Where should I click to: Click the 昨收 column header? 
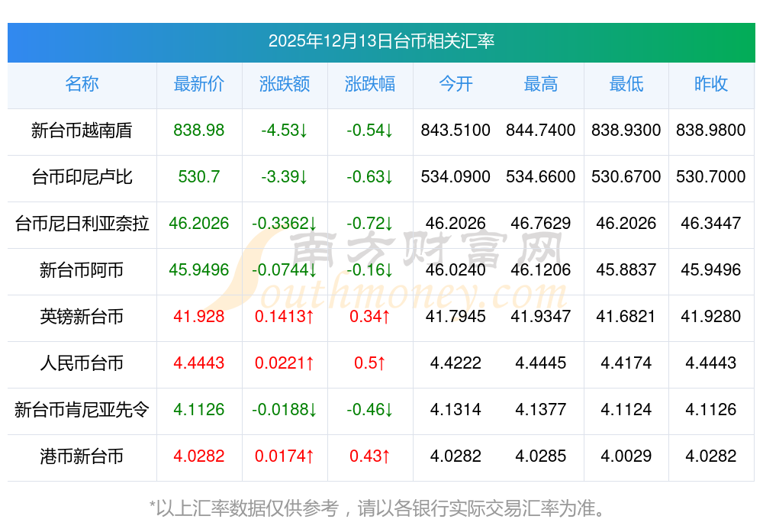coord(711,84)
